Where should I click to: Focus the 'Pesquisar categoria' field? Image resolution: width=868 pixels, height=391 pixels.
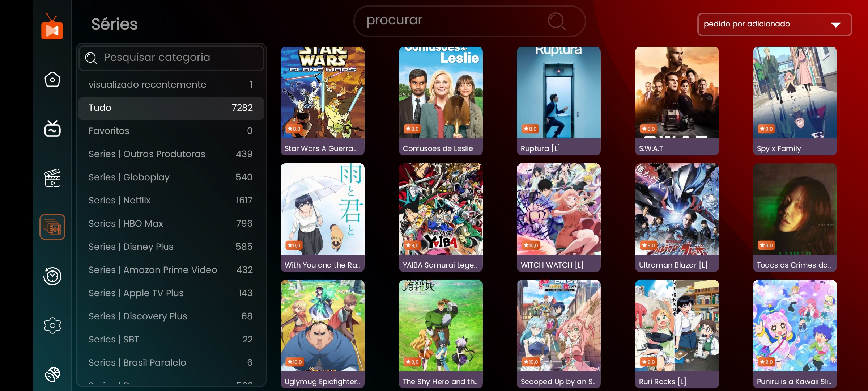click(x=171, y=58)
